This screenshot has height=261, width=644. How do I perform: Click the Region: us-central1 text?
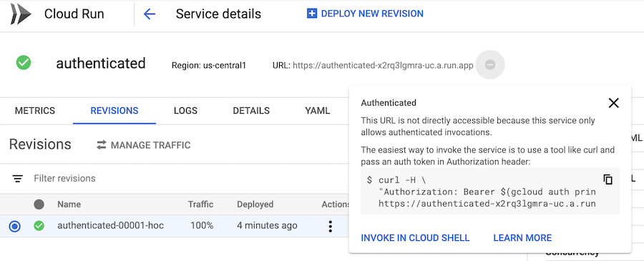[209, 65]
